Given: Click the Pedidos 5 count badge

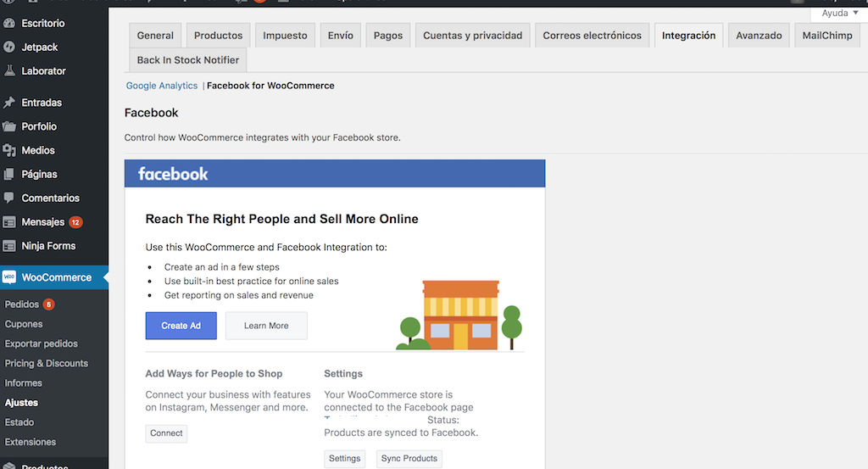Looking at the screenshot, I should point(48,304).
